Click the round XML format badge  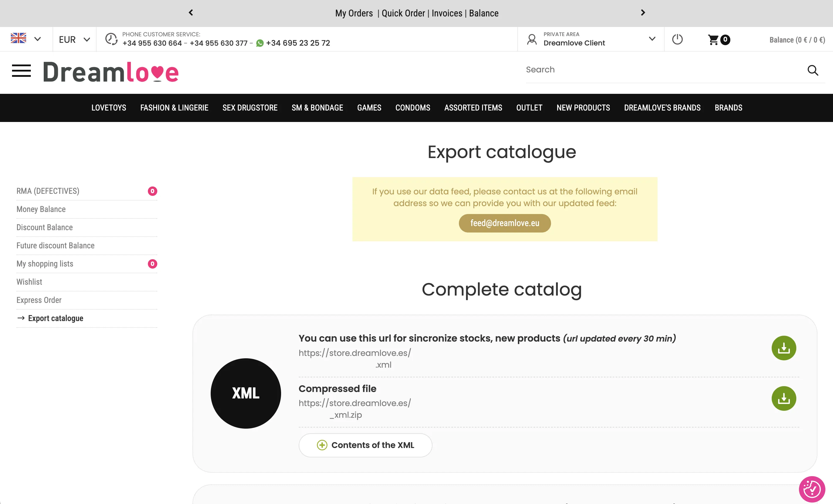click(246, 393)
